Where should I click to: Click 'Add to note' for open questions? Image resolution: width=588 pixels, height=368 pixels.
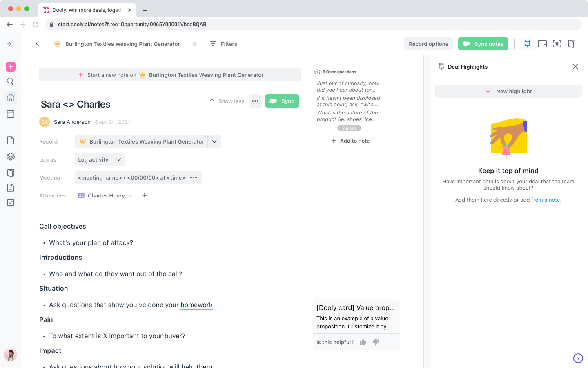tap(350, 141)
